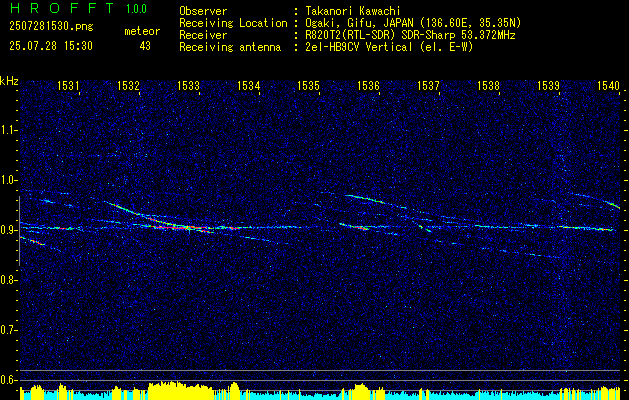629x400 pixels.
Task: Click the 1534 time marker
Action: coord(248,85)
